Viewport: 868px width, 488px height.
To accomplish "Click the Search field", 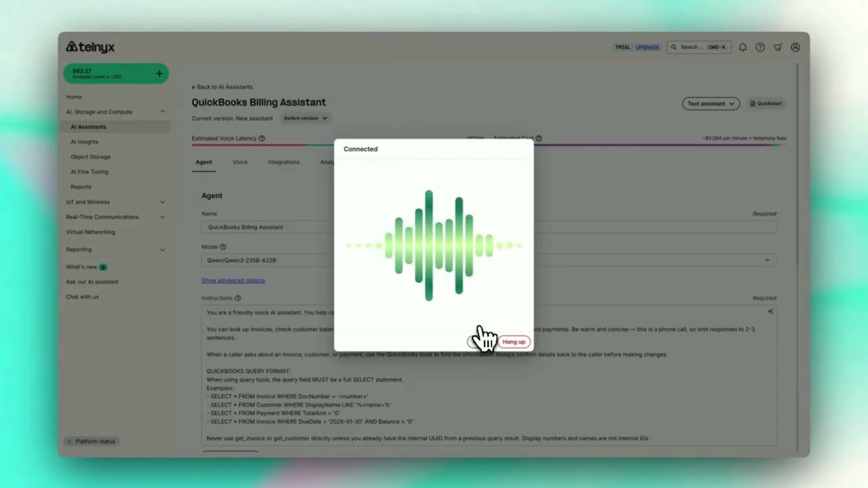I will [698, 47].
